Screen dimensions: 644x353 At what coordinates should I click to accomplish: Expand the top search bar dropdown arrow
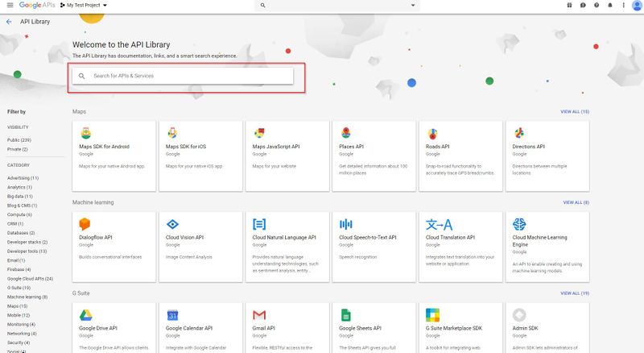[x=414, y=5]
